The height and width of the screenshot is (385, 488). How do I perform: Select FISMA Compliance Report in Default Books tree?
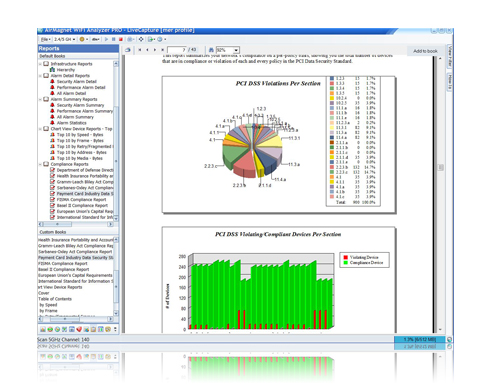click(81, 200)
